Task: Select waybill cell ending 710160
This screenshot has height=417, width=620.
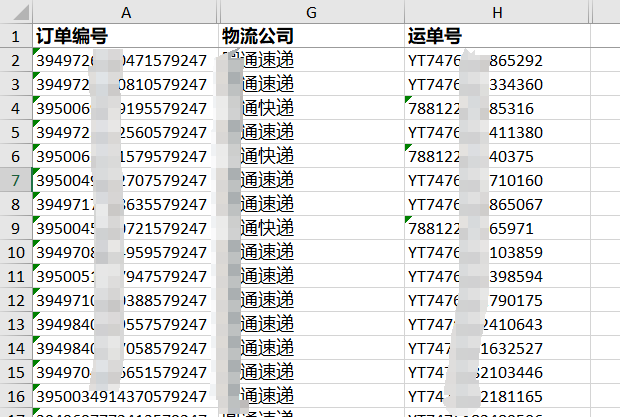Action: (x=497, y=180)
